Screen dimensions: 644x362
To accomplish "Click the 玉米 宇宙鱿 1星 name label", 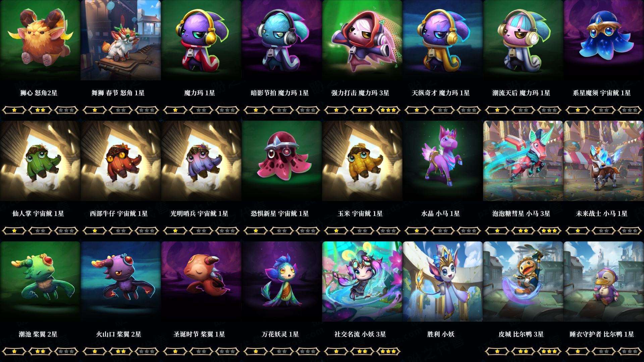I will coord(360,214).
